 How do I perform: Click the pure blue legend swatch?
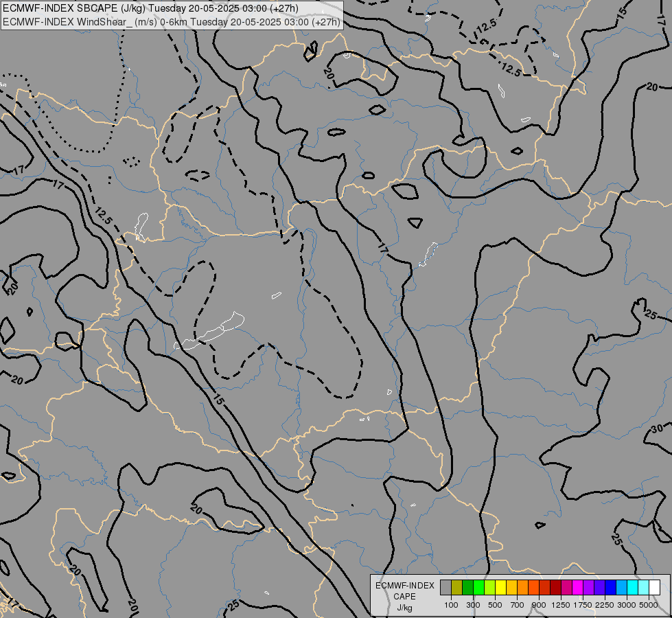[610, 587]
